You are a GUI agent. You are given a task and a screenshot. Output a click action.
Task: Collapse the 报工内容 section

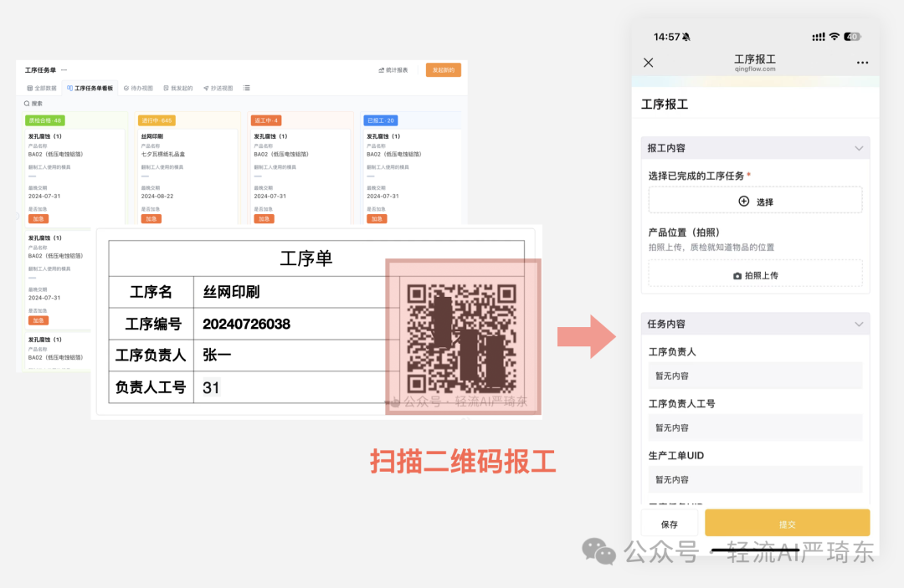coord(859,147)
